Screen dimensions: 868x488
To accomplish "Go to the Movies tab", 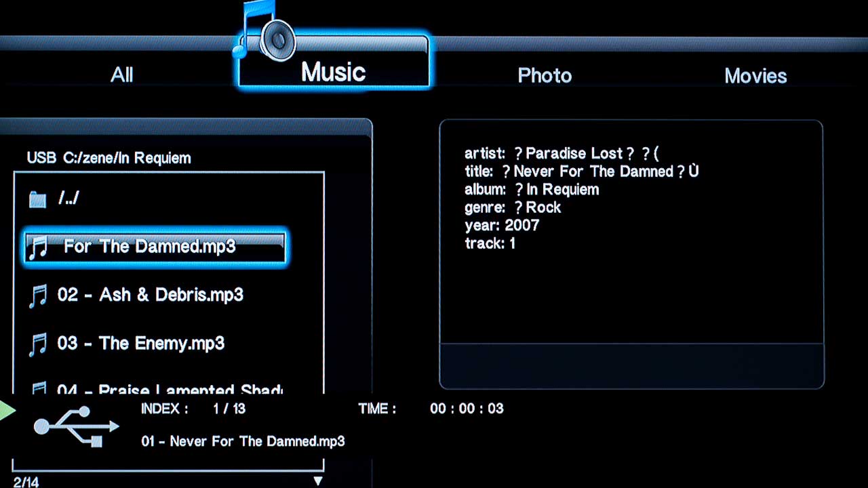I will (x=755, y=75).
